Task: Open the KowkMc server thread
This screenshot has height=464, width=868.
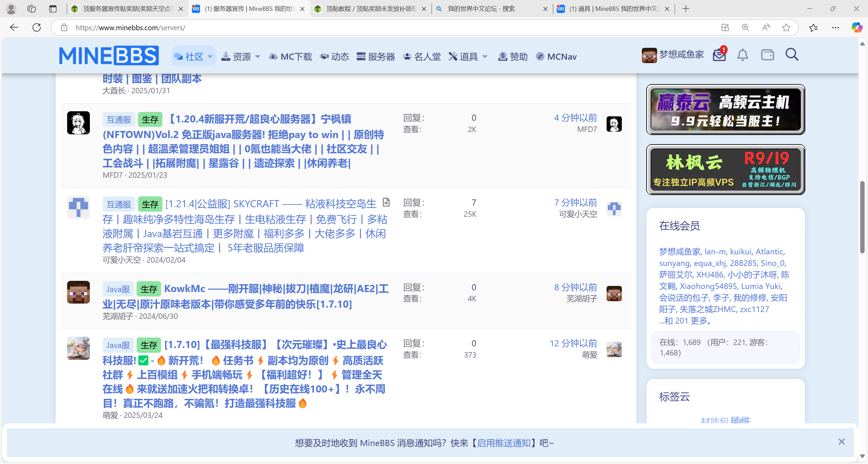Action: point(245,296)
